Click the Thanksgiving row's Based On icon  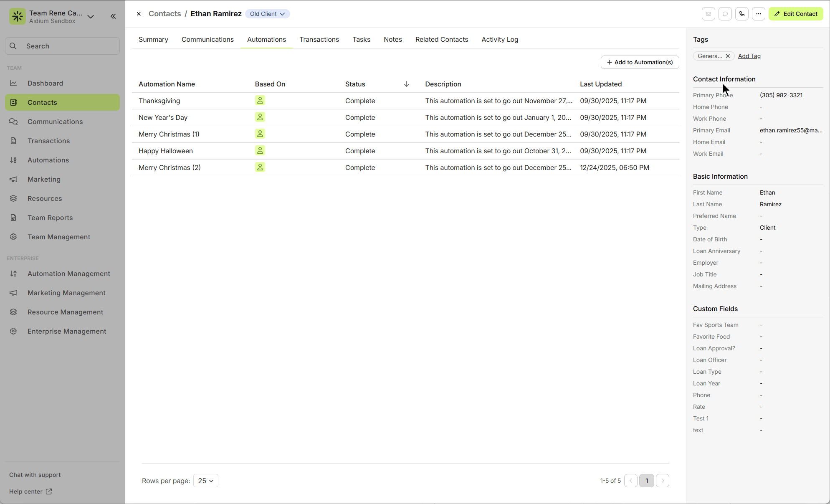click(260, 101)
